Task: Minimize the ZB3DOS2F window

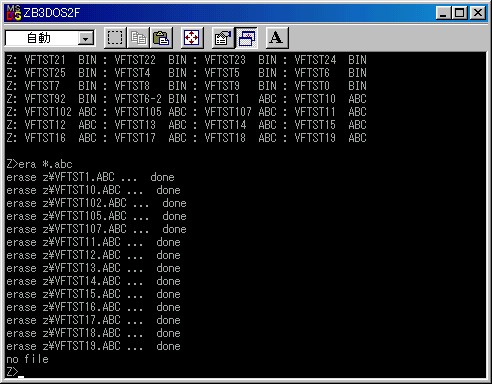Action: pyautogui.click(x=443, y=13)
